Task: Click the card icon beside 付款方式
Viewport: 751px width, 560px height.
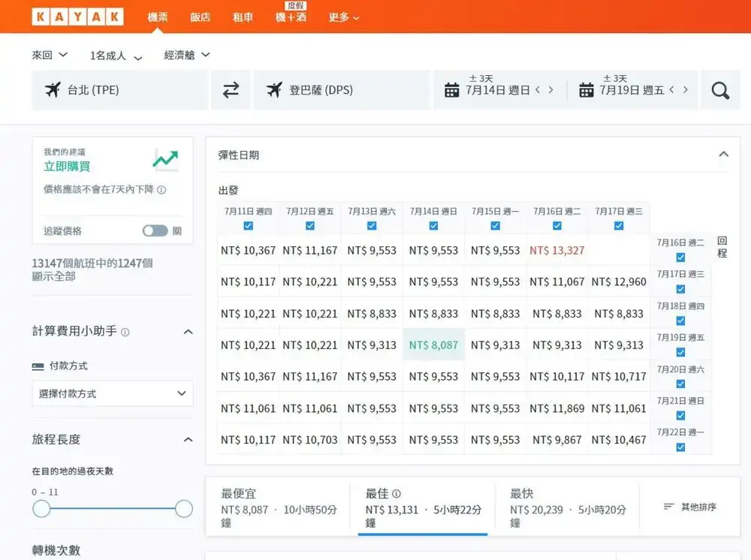Action: tap(38, 366)
